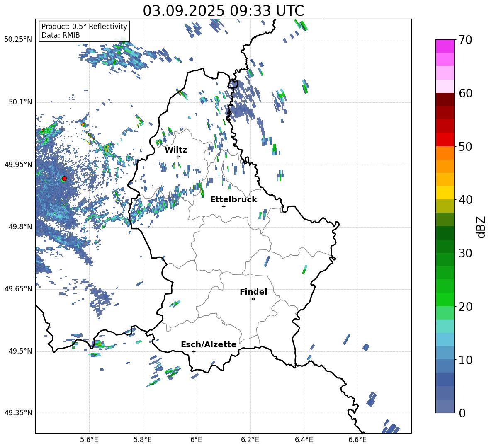The height and width of the screenshot is (448, 491).
Task: Click the 60 colorbar tick value
Action: point(465,93)
